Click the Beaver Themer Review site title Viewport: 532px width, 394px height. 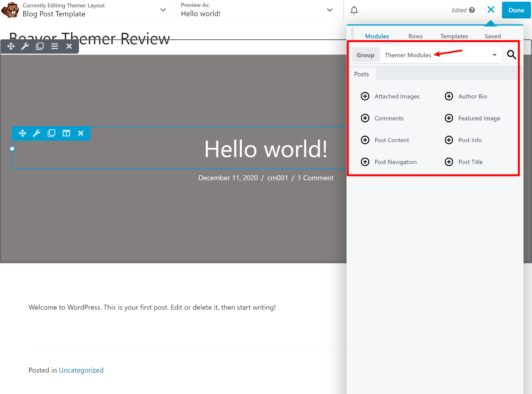pos(89,39)
